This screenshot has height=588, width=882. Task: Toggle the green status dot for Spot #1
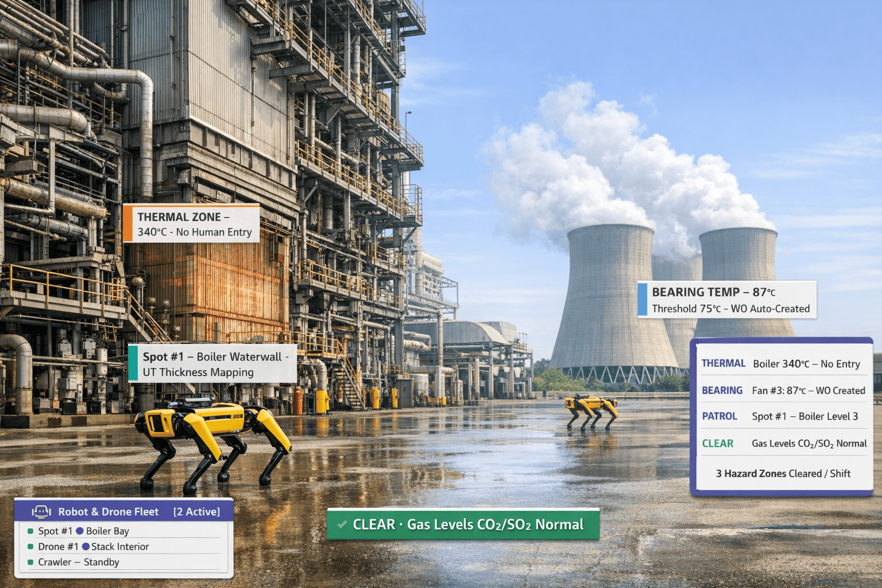click(30, 531)
